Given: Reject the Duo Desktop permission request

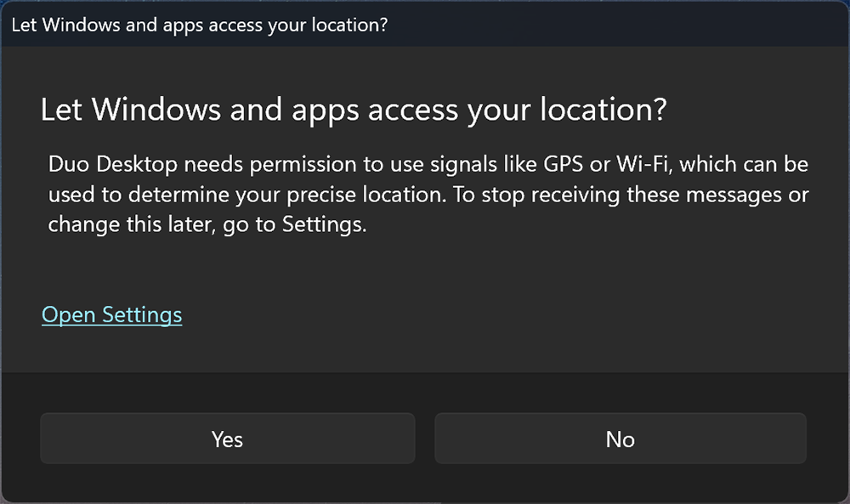Looking at the screenshot, I should tap(620, 439).
